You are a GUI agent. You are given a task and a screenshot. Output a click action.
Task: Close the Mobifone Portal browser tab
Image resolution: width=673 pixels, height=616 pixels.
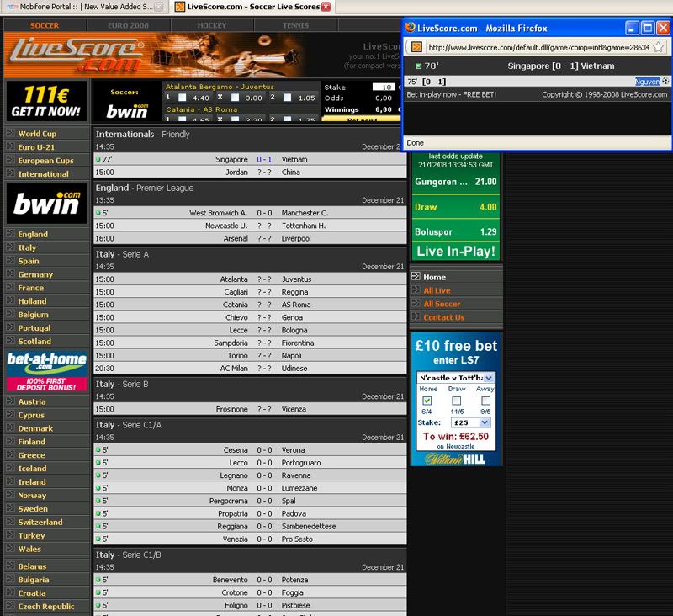click(158, 7)
